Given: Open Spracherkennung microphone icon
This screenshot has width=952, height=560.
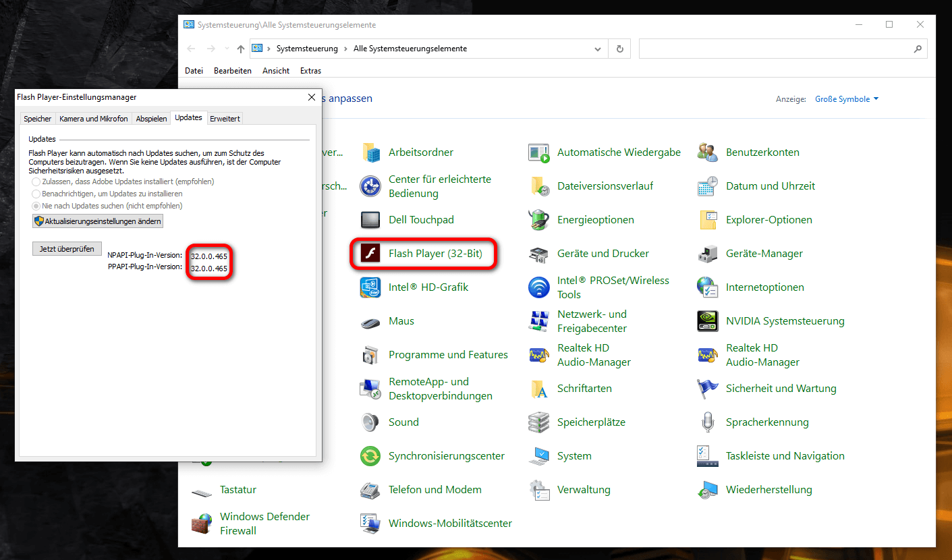Looking at the screenshot, I should [708, 422].
